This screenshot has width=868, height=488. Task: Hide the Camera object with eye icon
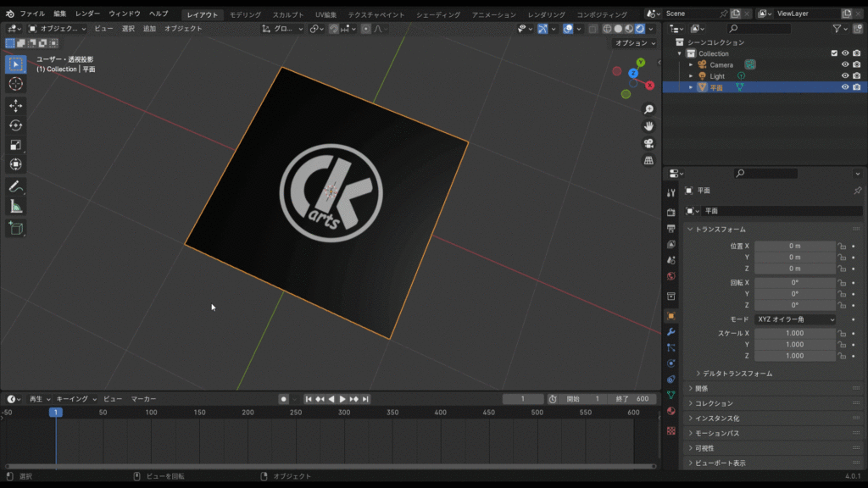click(844, 64)
